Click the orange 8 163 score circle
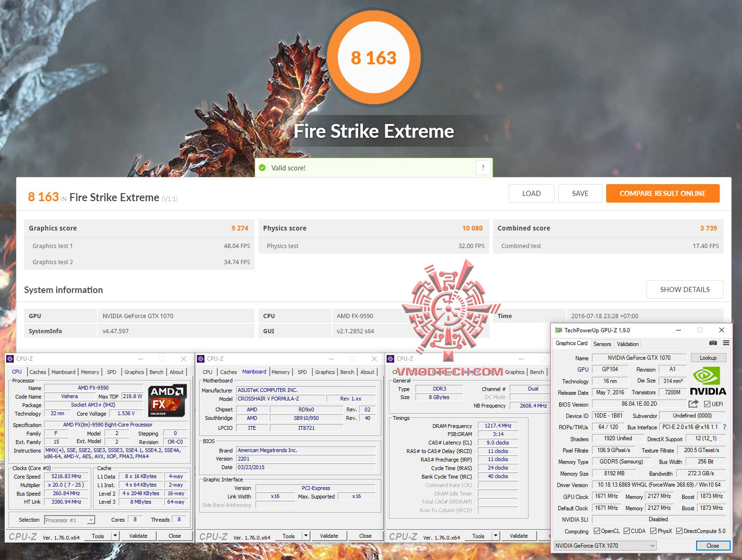 coord(374,58)
